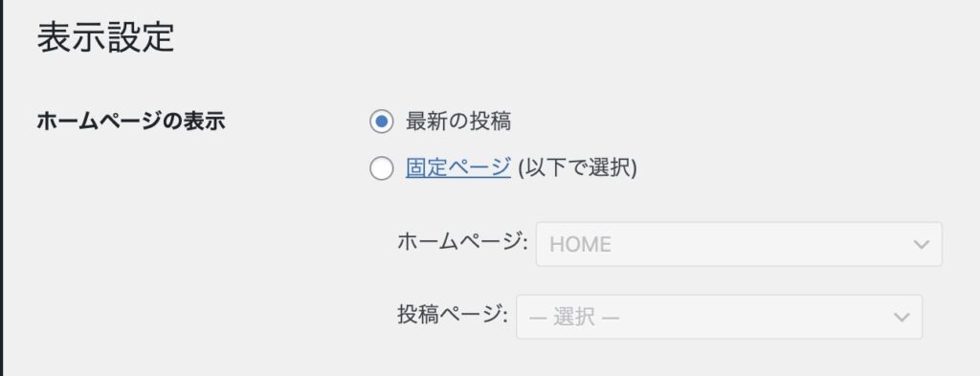The image size is (980, 376).
Task: Open the ホームページ dropdown showing HOME
Action: (739, 244)
